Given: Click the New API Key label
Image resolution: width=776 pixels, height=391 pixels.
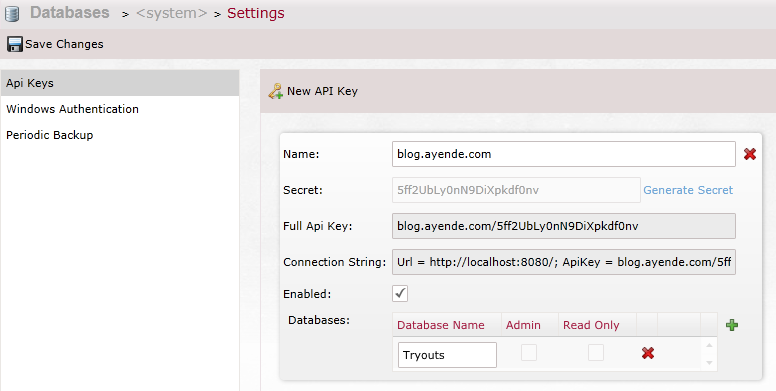Looking at the screenshot, I should click(322, 91).
